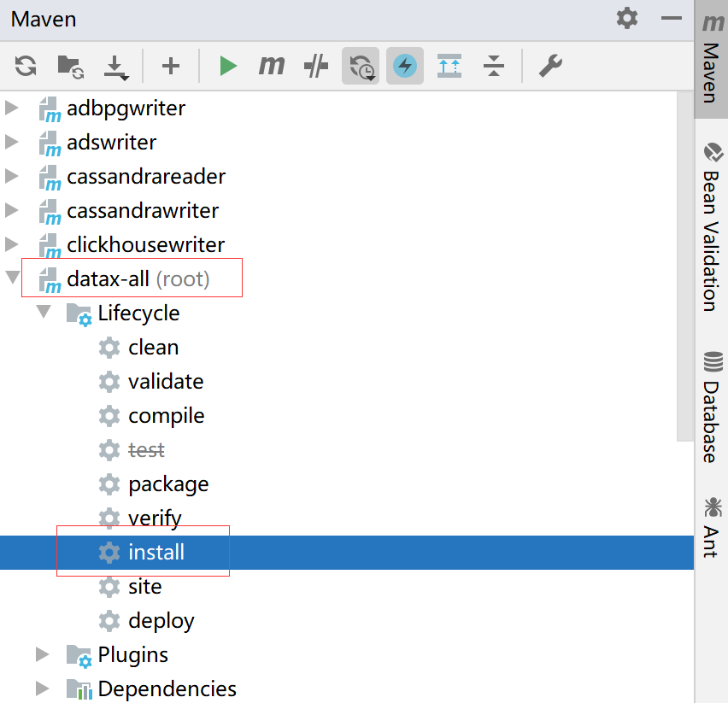Screen dimensions: 728x703
Task: Open the Ant side tab
Action: point(711,528)
